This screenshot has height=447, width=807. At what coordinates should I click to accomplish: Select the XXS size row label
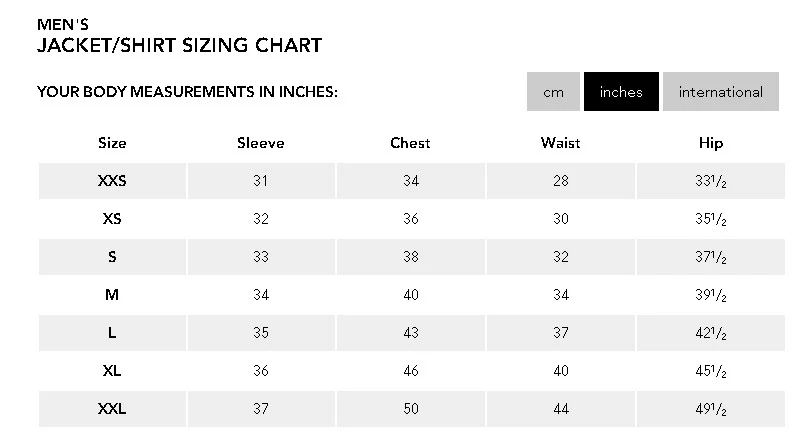tap(112, 181)
